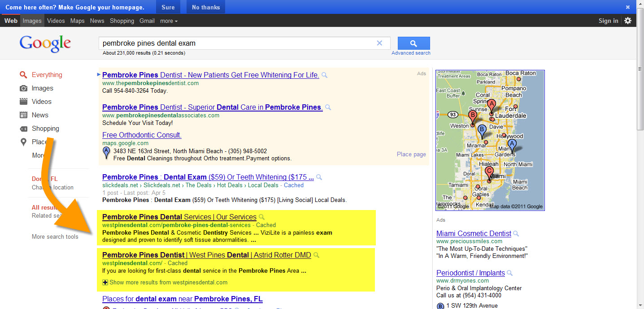Click the blue search magnifier button

413,43
